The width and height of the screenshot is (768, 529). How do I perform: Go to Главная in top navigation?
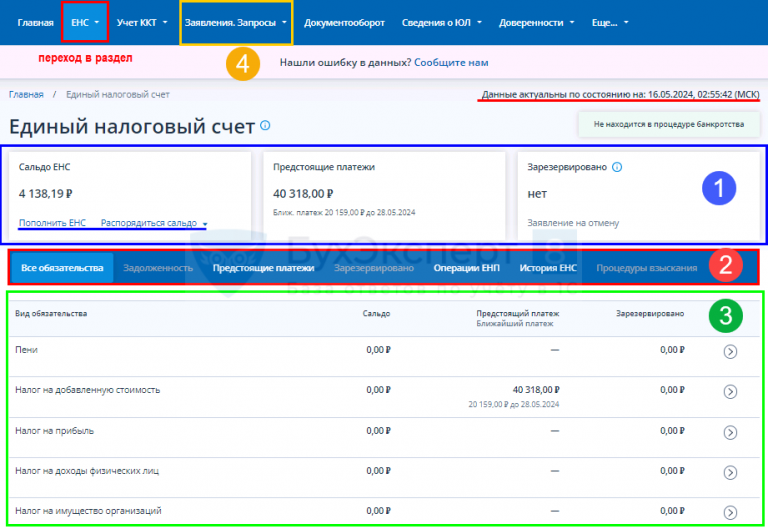click(35, 23)
